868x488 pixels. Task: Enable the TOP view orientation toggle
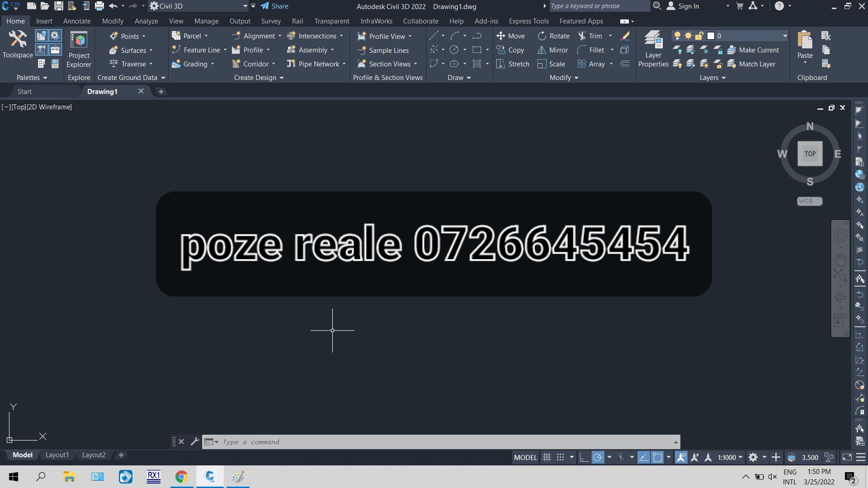click(810, 154)
